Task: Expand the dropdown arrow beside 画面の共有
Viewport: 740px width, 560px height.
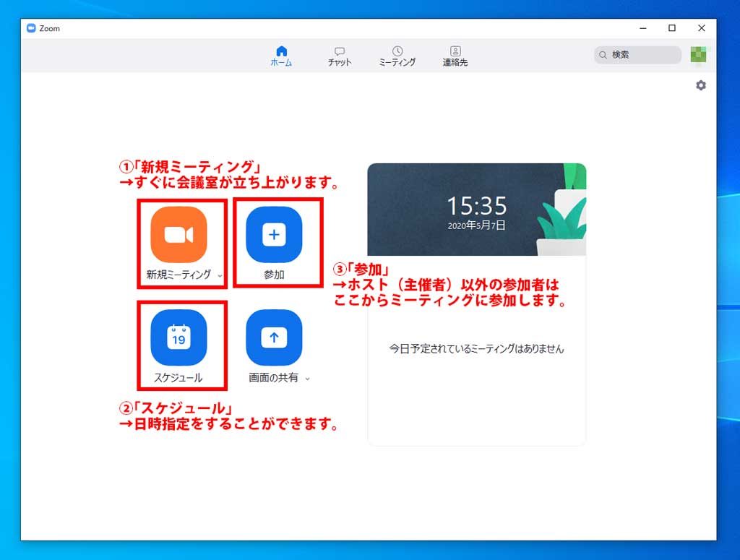Action: [307, 379]
